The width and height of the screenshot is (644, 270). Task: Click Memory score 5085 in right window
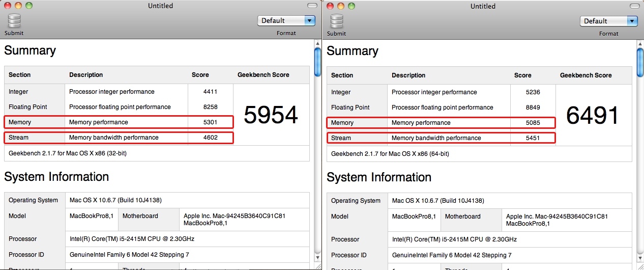click(x=533, y=123)
